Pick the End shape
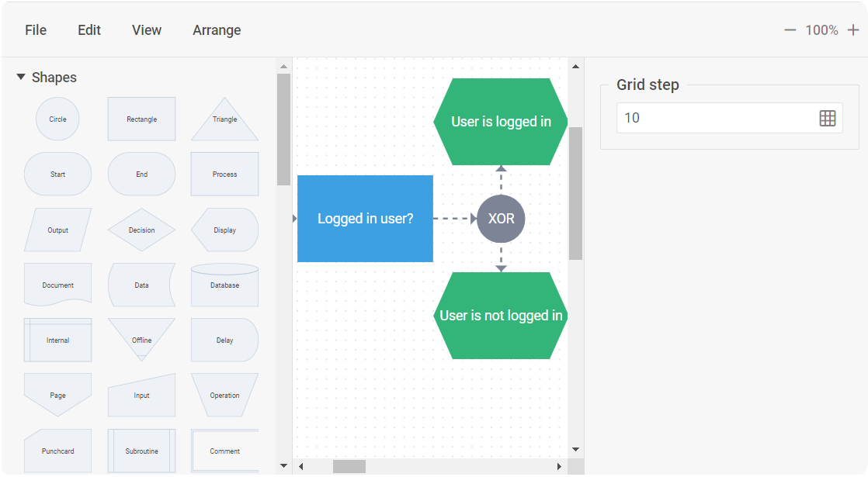This screenshot has width=868, height=477. [x=142, y=174]
